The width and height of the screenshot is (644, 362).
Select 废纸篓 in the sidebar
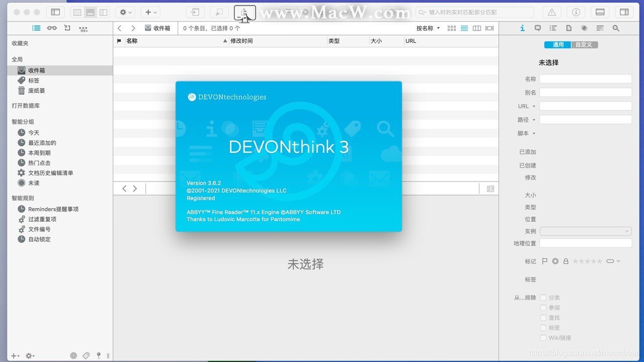[60, 90]
